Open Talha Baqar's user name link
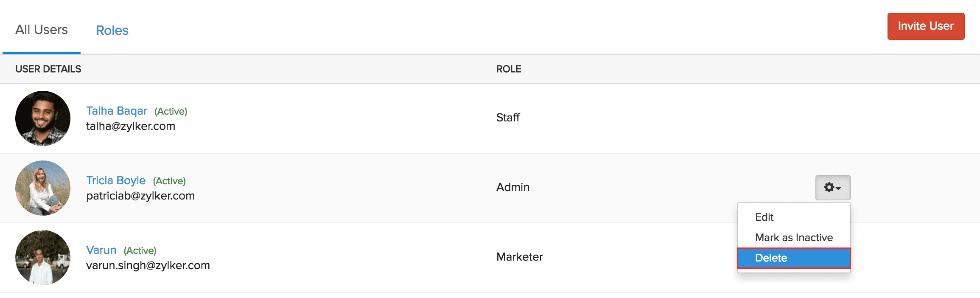 click(117, 111)
